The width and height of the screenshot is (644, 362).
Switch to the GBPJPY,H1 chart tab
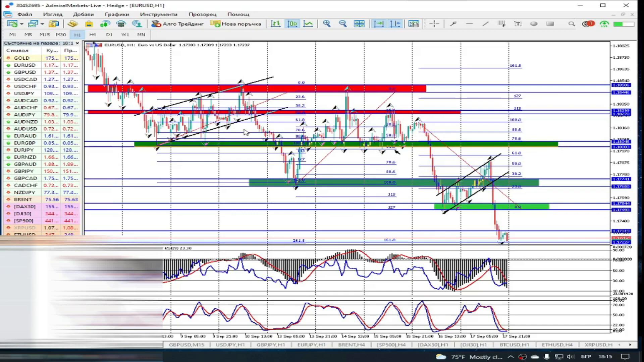(270, 345)
